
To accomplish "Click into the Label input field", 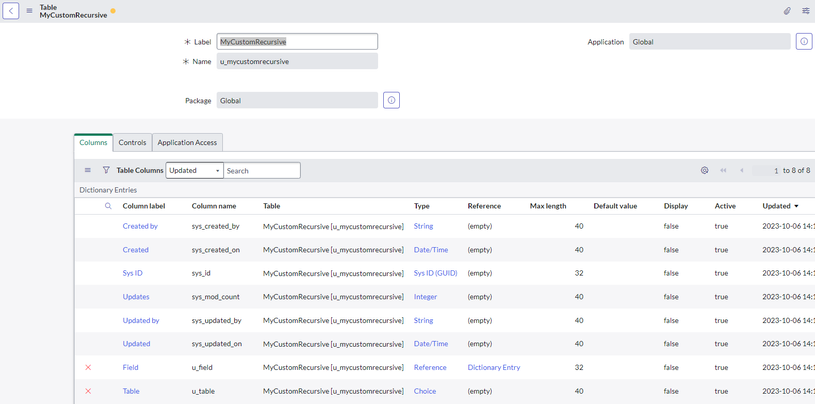I will pos(297,42).
